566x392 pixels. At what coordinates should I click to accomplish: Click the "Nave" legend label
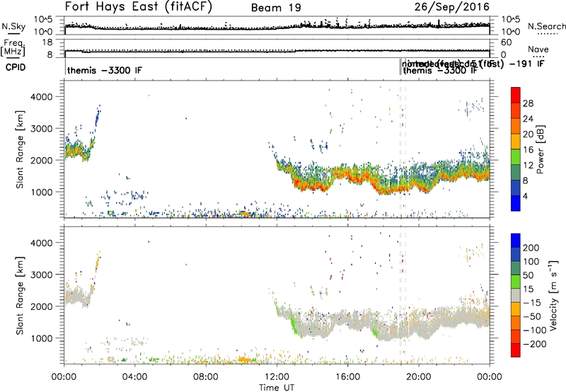click(x=538, y=49)
